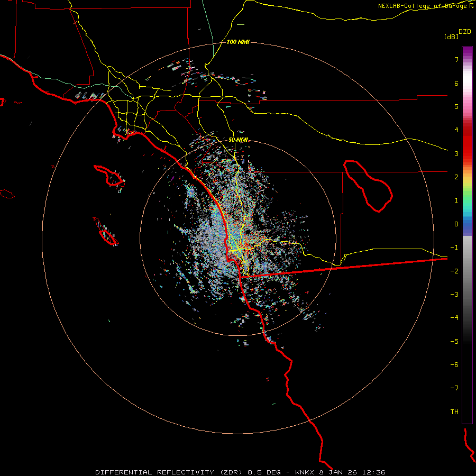Click the 1 value on the scale
The image size is (476, 476).
pos(456,200)
